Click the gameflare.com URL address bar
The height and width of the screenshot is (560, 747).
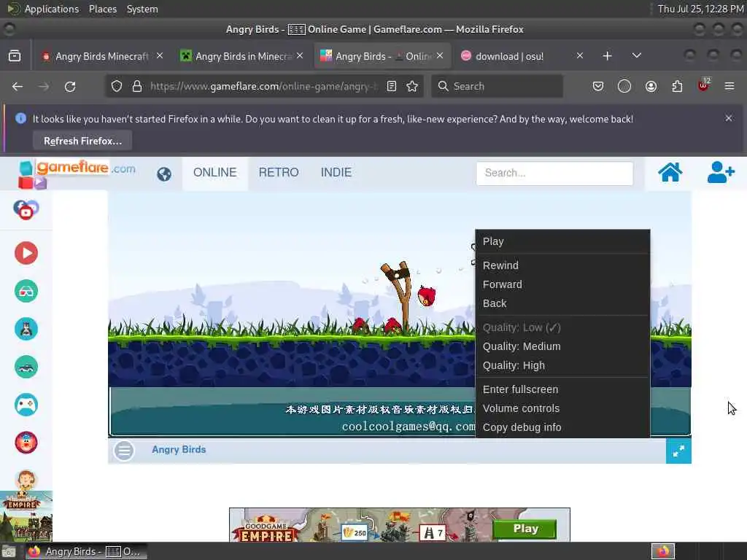coord(264,86)
